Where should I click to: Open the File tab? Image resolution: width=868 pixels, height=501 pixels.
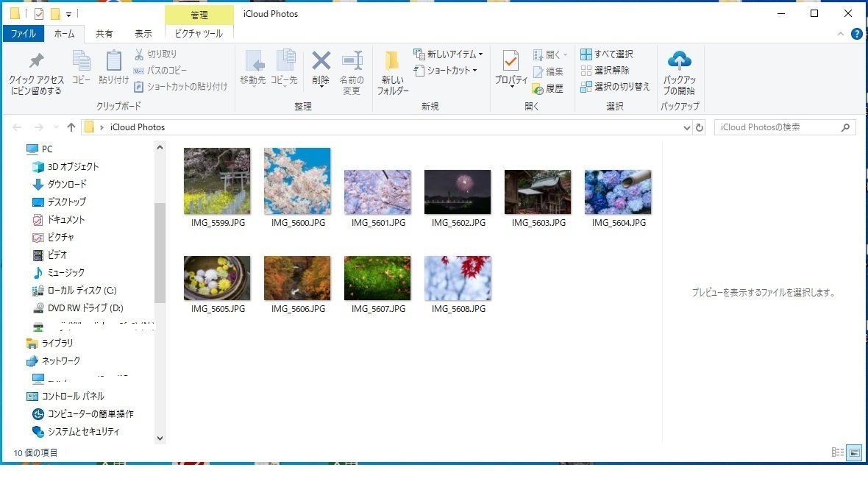24,34
